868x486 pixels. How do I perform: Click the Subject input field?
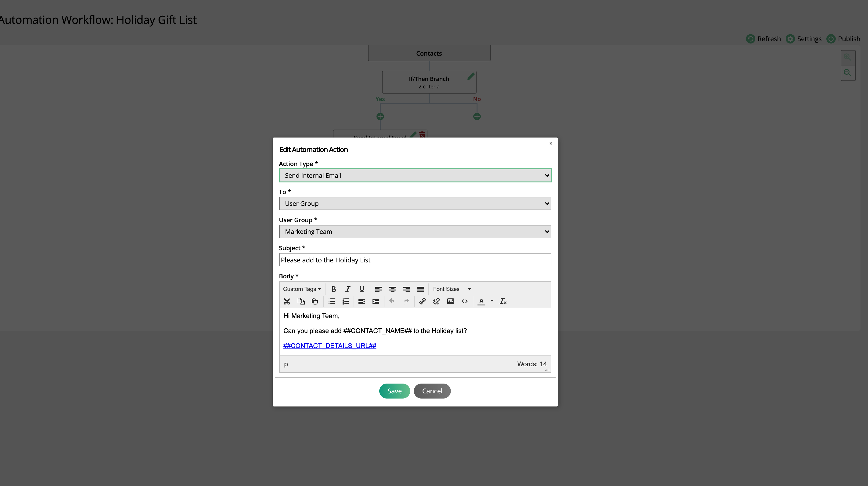pos(415,259)
